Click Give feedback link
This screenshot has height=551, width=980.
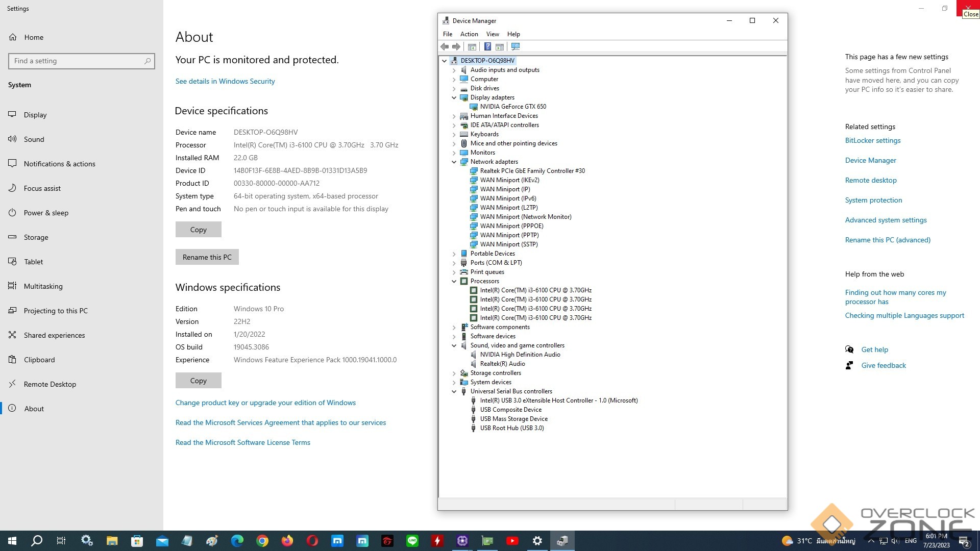coord(884,365)
